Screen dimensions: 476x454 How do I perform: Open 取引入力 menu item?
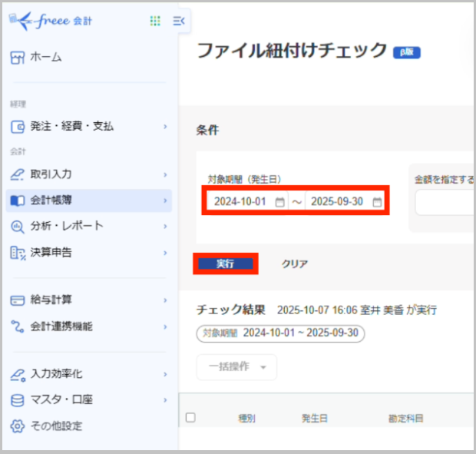[x=88, y=174]
